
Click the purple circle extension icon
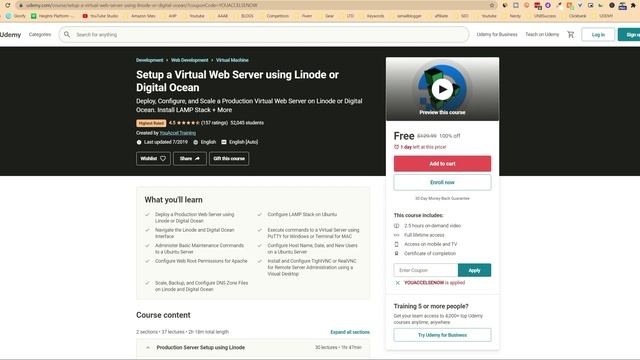[548, 5]
